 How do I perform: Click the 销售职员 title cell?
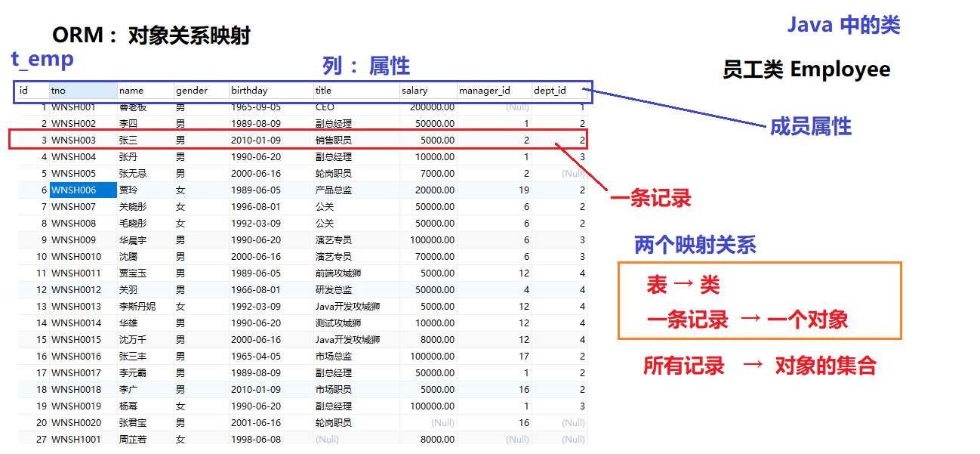[x=356, y=140]
